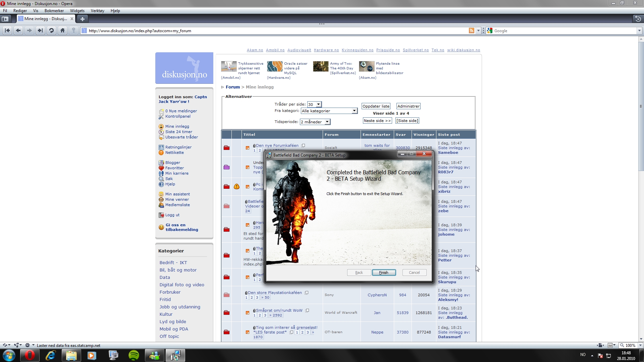Click the Opera rewind navigation button
644x362 pixels.
[x=7, y=31]
